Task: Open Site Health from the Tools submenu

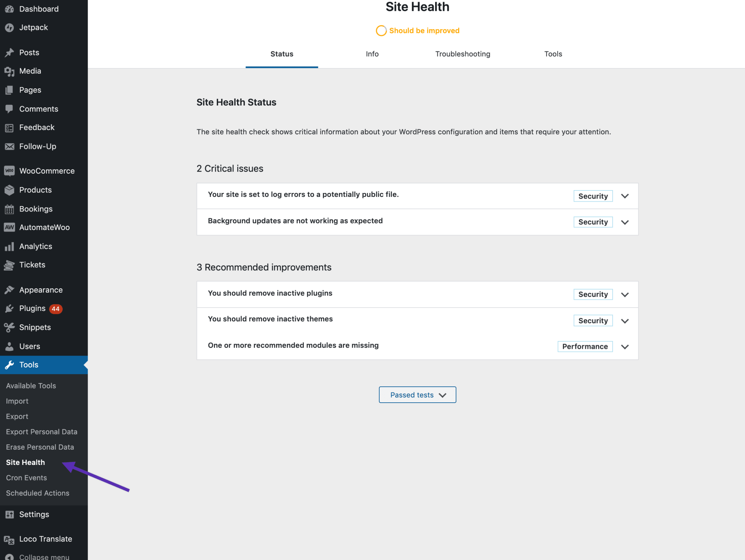Action: coord(25,462)
